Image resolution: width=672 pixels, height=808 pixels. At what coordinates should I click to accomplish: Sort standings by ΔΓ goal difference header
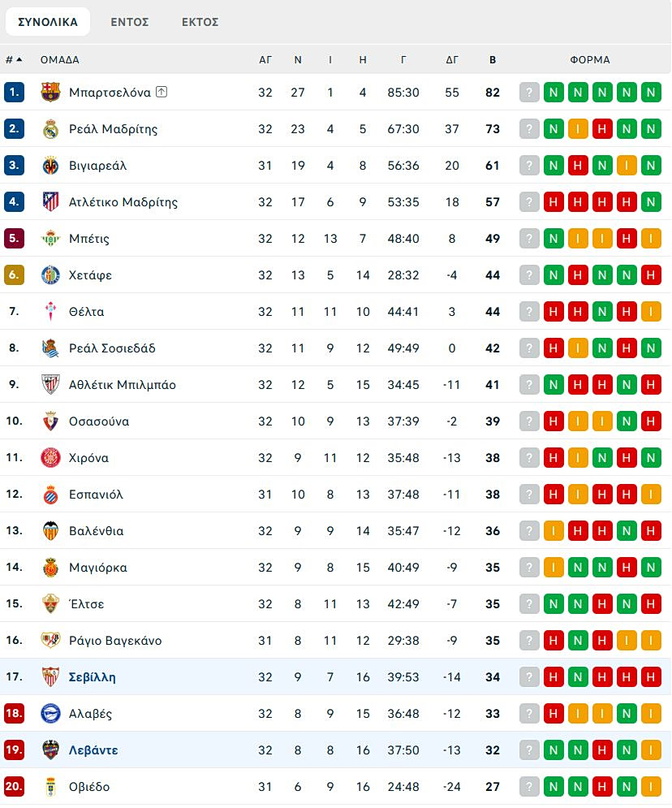[x=452, y=59]
